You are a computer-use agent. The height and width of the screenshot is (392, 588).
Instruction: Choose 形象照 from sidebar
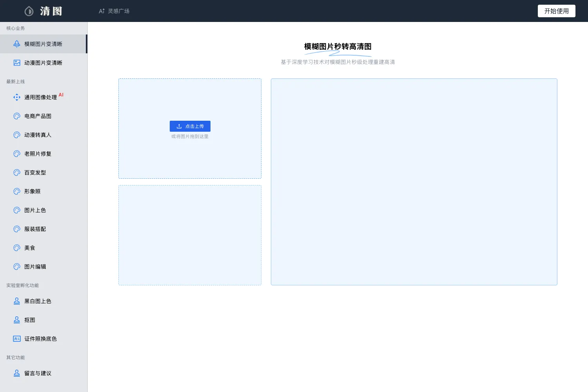click(44, 191)
